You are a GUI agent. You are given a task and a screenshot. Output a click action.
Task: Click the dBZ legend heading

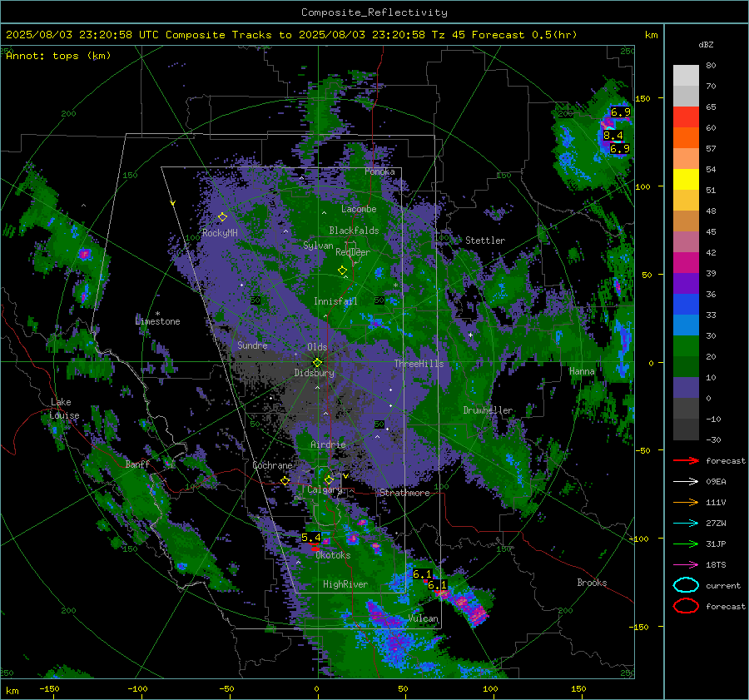[706, 44]
